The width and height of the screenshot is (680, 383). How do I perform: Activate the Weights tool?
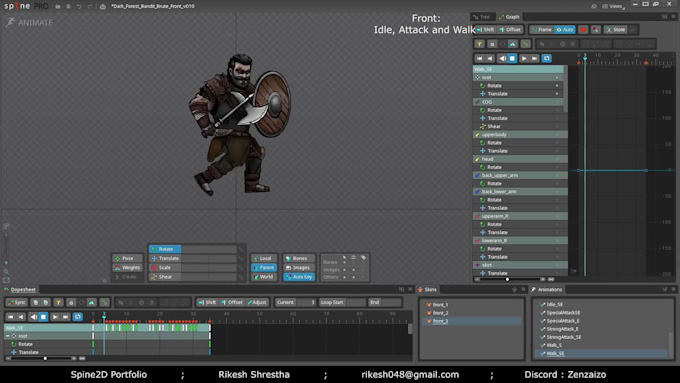click(x=127, y=268)
